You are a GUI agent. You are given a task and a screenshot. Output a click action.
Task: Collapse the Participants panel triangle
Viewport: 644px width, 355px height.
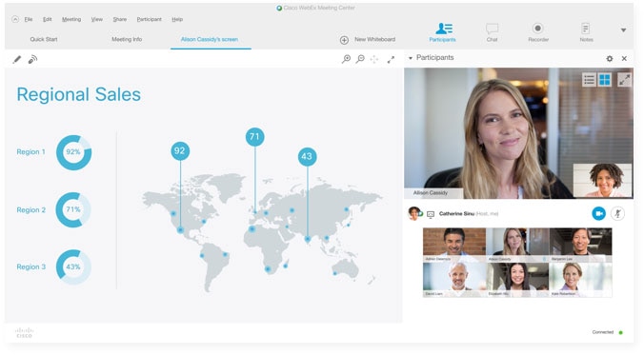[411, 58]
